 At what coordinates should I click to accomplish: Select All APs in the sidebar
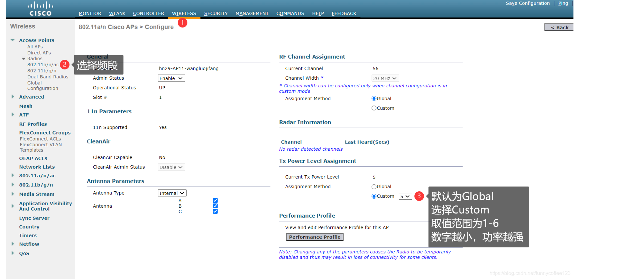[35, 46]
